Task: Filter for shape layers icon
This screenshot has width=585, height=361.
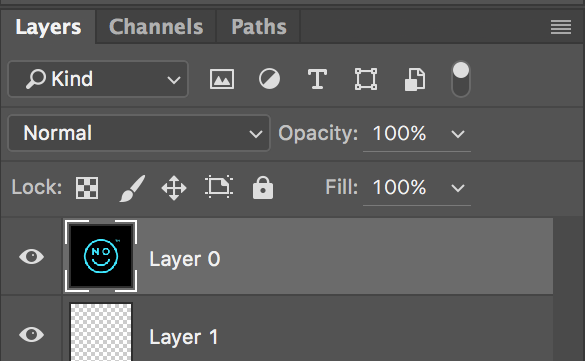Action: click(x=366, y=79)
